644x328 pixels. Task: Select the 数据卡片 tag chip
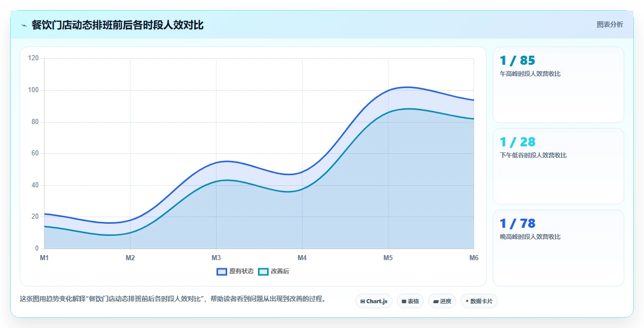[479, 301]
